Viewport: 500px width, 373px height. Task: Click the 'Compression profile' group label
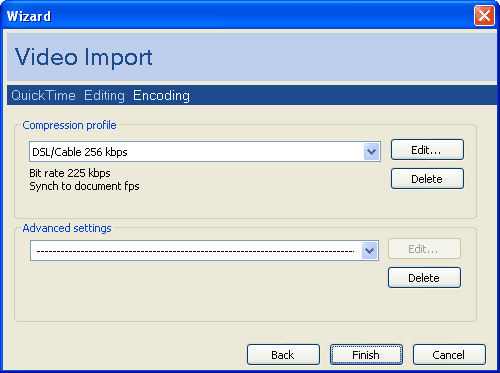click(x=69, y=125)
